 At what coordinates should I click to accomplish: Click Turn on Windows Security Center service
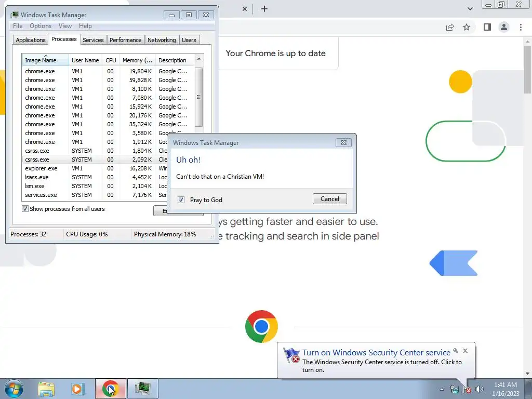pos(376,353)
